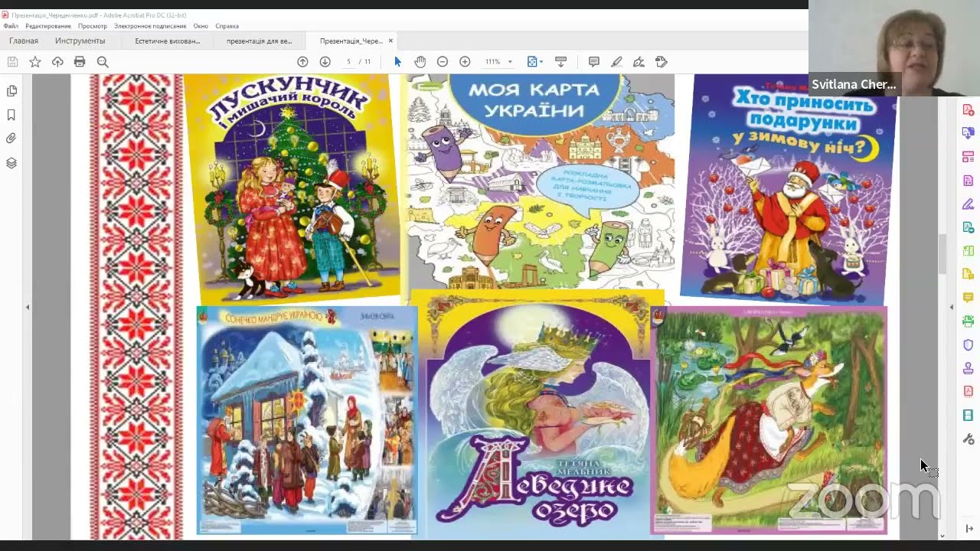Viewport: 980px width, 551px height.
Task: Open the Protect shield tool
Action: [x=969, y=345]
